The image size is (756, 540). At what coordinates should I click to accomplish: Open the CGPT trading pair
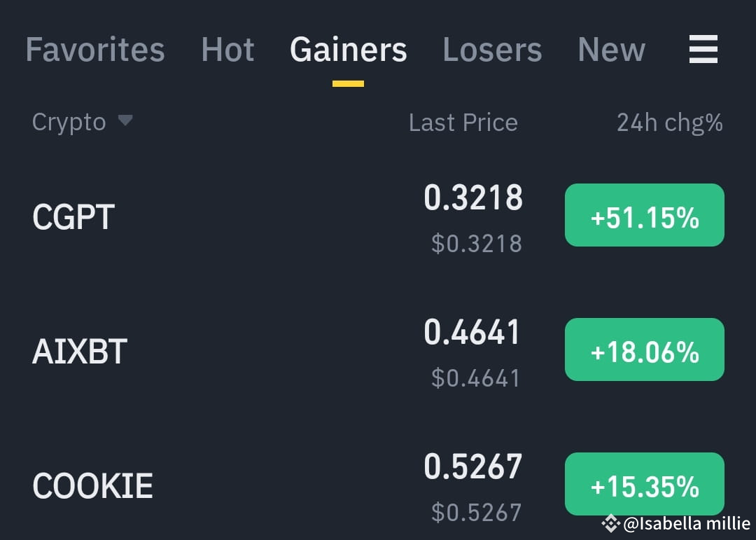[x=73, y=216]
